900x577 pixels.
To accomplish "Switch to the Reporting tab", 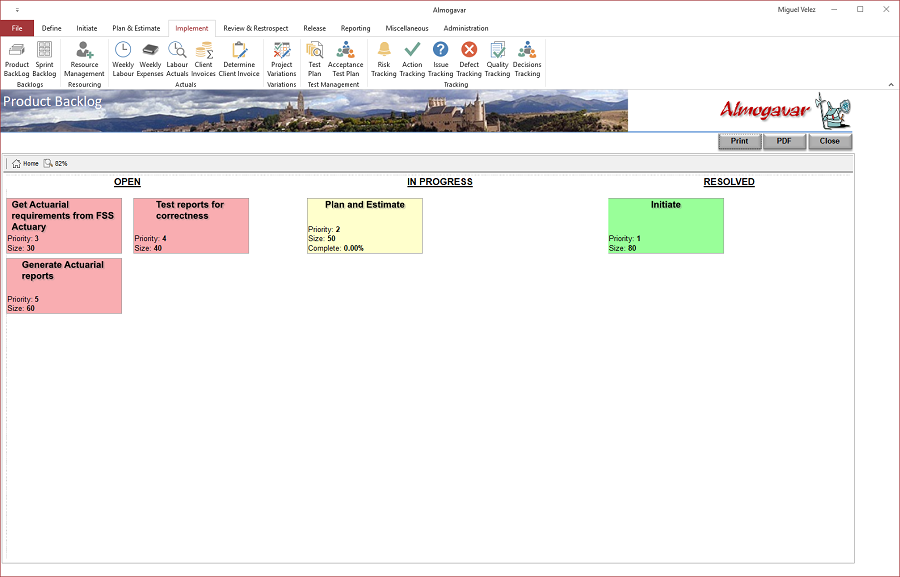I will tap(355, 28).
